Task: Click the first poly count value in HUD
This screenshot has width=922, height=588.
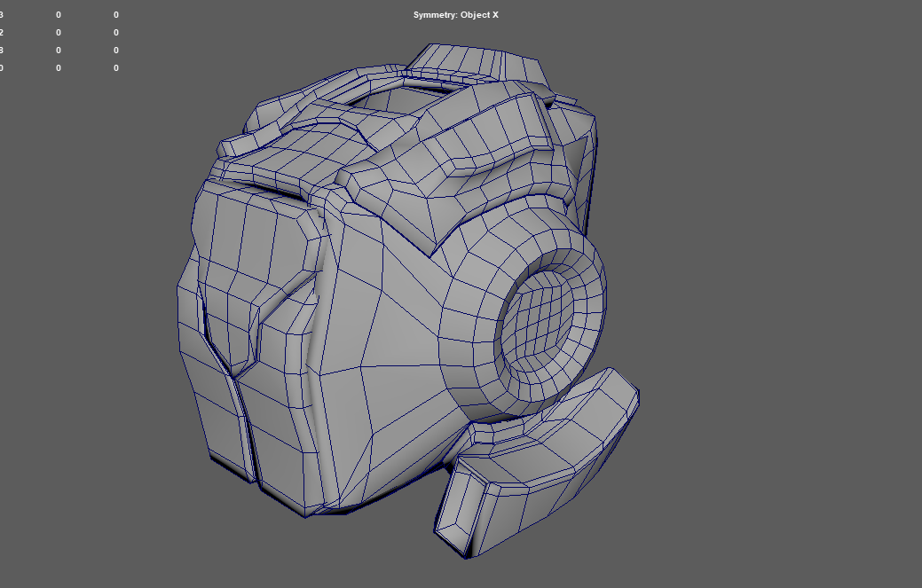Action: pos(58,14)
